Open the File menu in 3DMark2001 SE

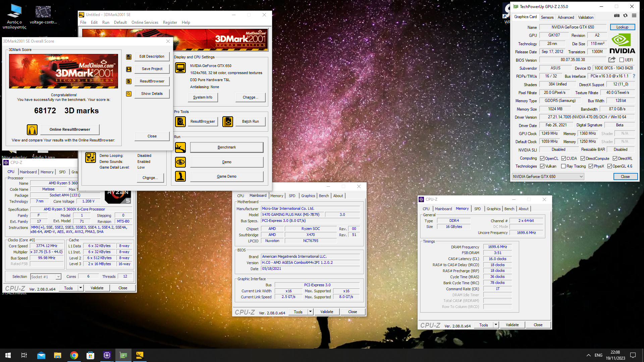point(83,22)
